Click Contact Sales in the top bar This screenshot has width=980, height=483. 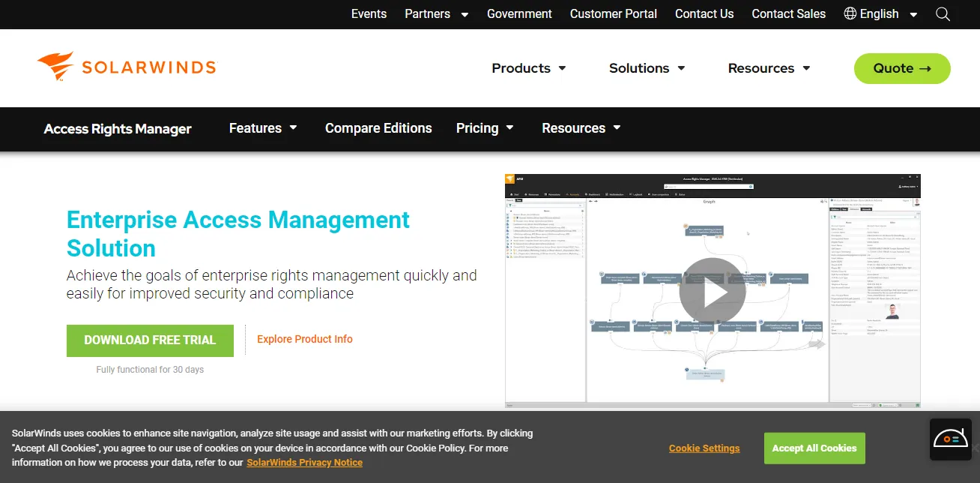pyautogui.click(x=788, y=13)
